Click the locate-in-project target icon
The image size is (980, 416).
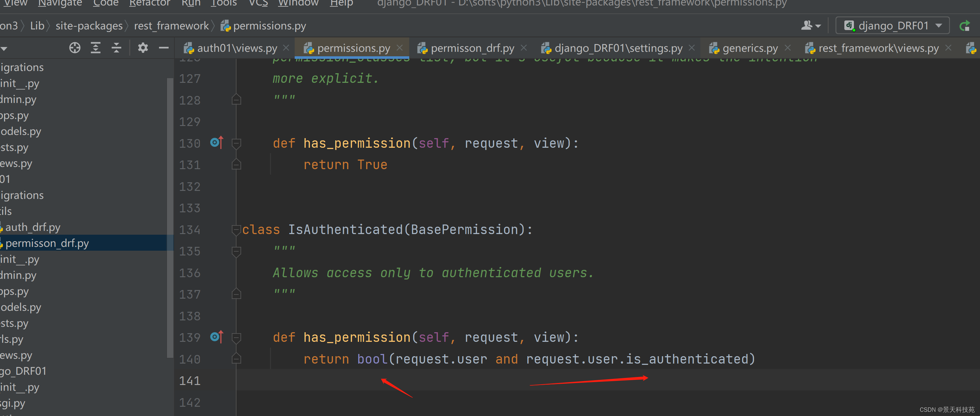[75, 48]
